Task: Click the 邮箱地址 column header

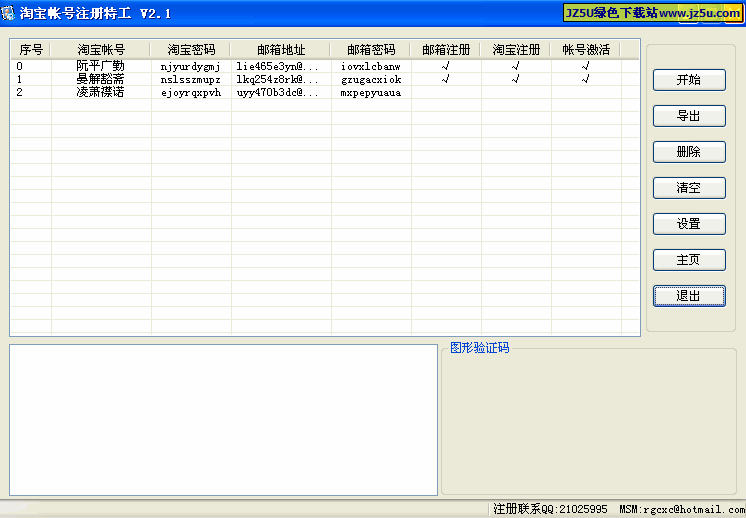Action: 281,49
